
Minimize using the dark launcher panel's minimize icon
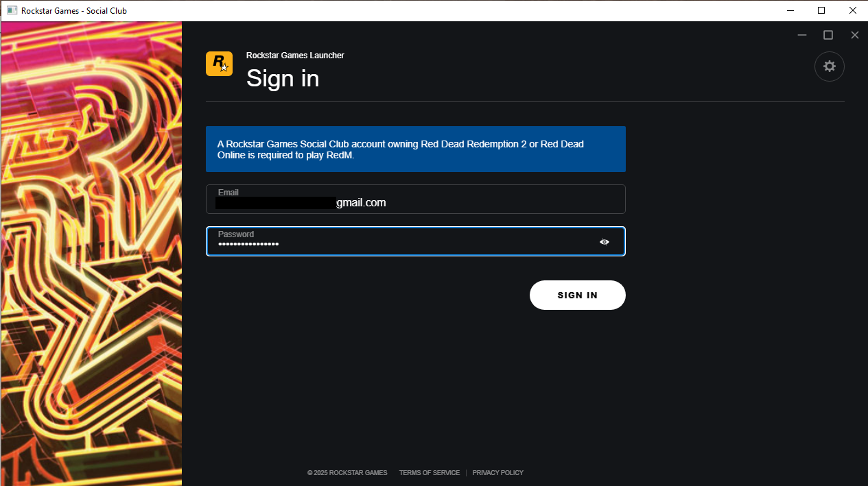pos(801,35)
